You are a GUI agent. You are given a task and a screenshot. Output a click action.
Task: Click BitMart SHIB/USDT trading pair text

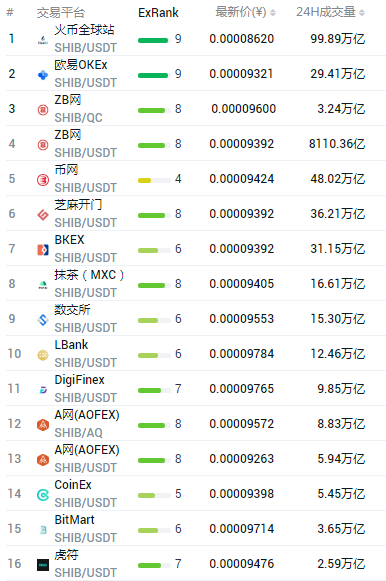(86, 538)
